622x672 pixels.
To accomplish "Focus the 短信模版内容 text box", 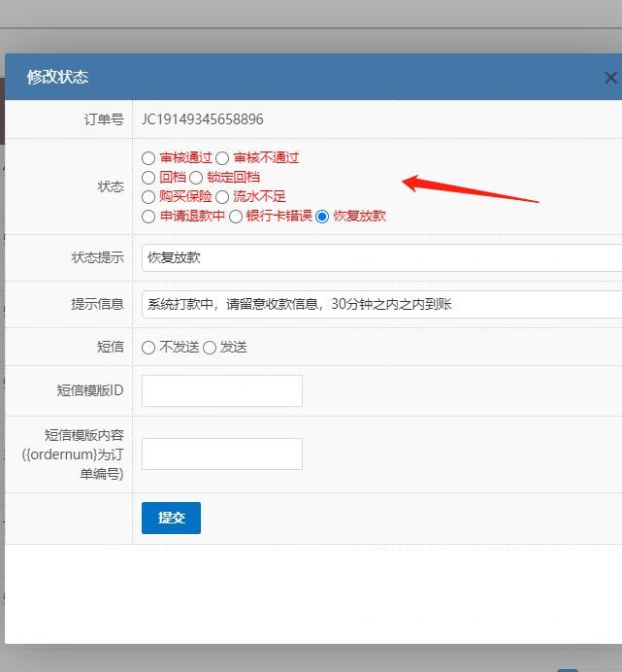I will tap(222, 454).
